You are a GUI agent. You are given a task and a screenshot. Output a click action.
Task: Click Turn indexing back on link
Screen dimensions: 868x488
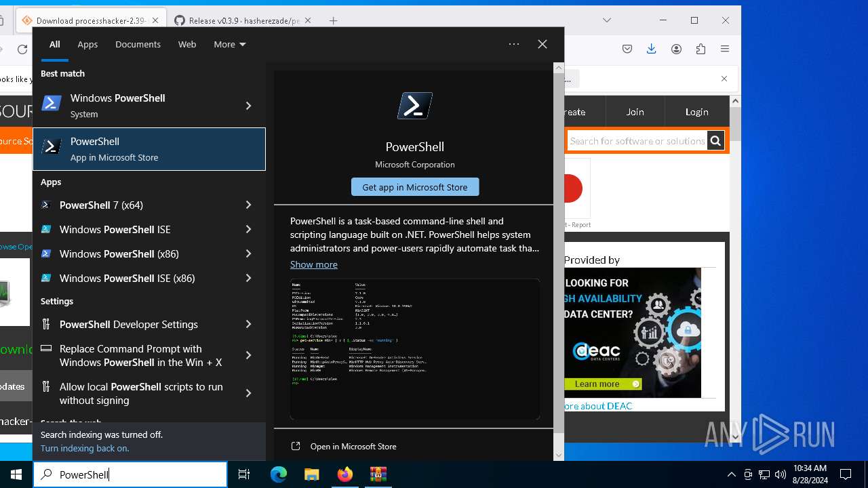coord(85,448)
